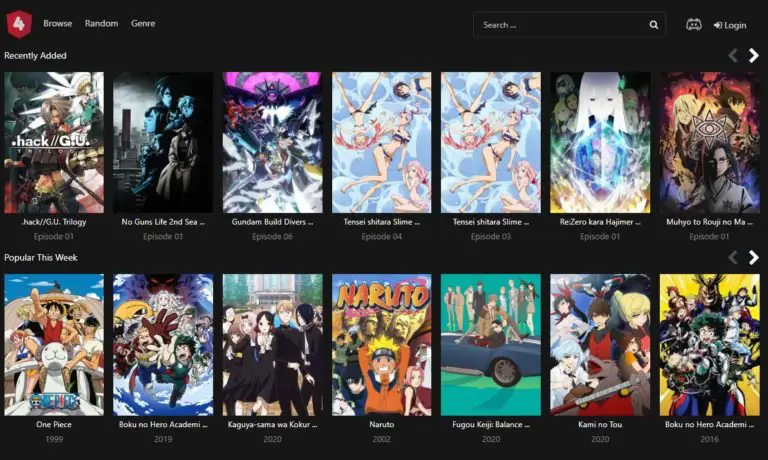Click the red hexagon site logo
The width and height of the screenshot is (768, 460).
click(19, 24)
